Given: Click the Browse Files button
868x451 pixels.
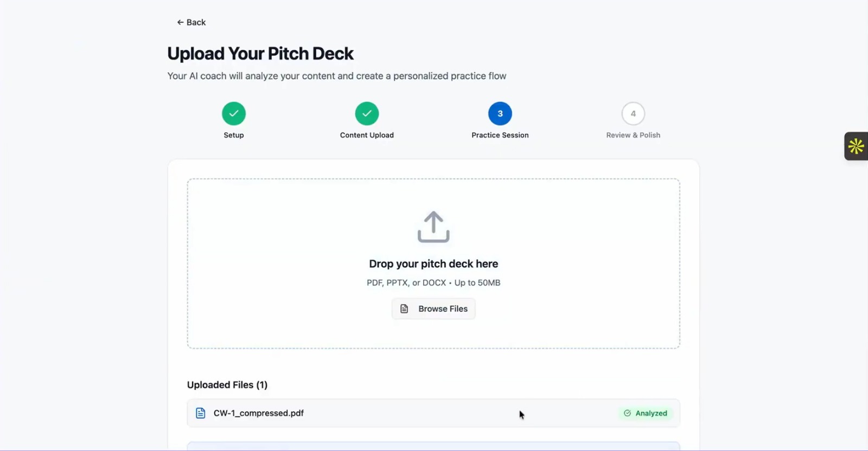Looking at the screenshot, I should click(433, 308).
